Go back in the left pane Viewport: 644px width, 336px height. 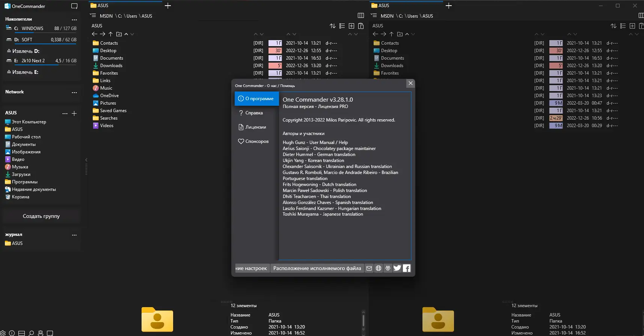tap(95, 34)
